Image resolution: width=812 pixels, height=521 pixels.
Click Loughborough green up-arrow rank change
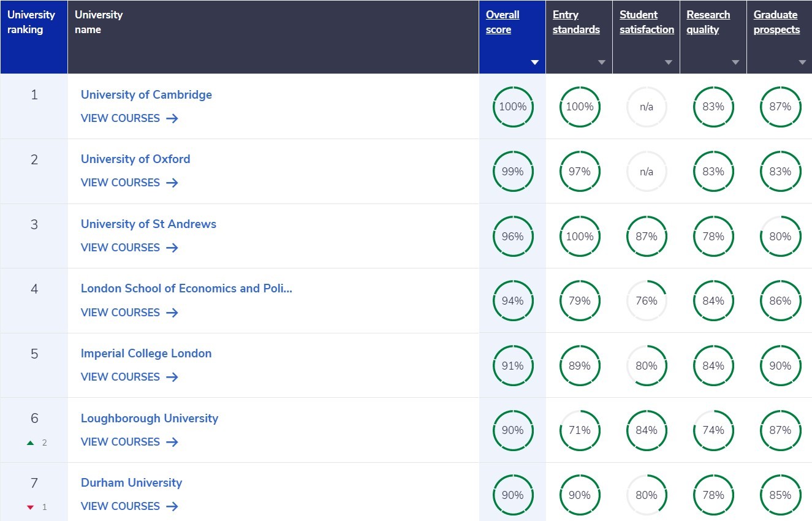click(31, 443)
